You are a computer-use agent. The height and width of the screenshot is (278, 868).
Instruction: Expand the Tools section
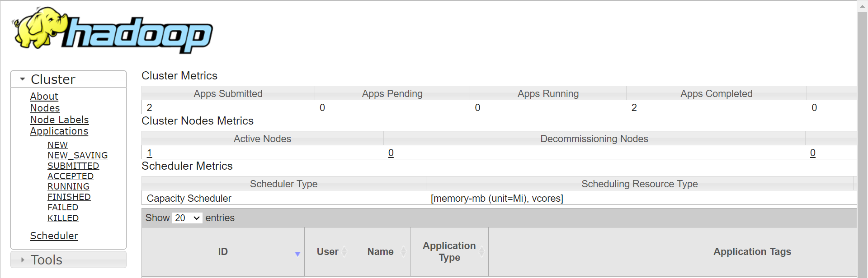click(x=23, y=260)
